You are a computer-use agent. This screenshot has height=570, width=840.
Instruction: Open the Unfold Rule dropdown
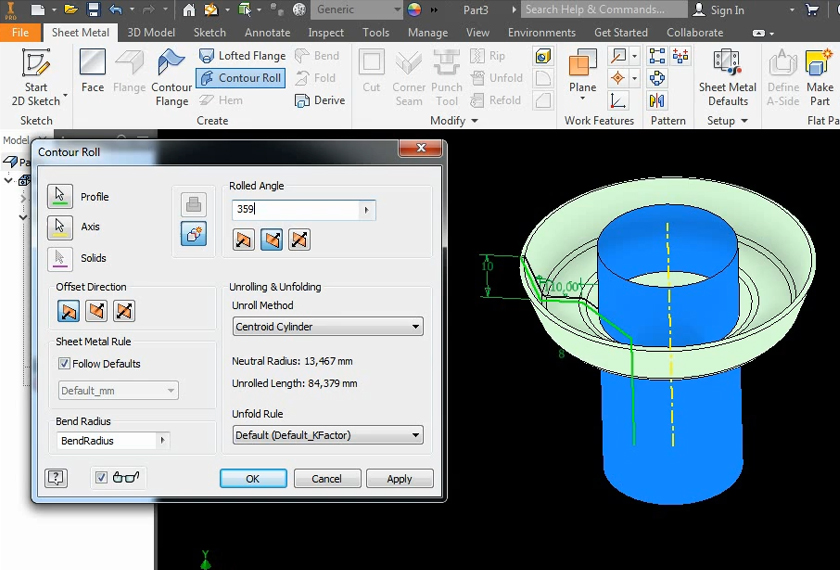point(327,435)
